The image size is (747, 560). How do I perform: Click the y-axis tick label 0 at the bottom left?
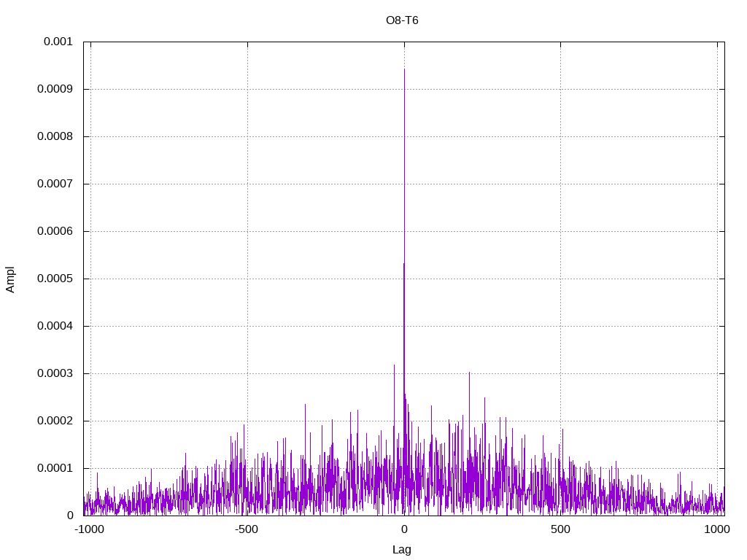[70, 516]
